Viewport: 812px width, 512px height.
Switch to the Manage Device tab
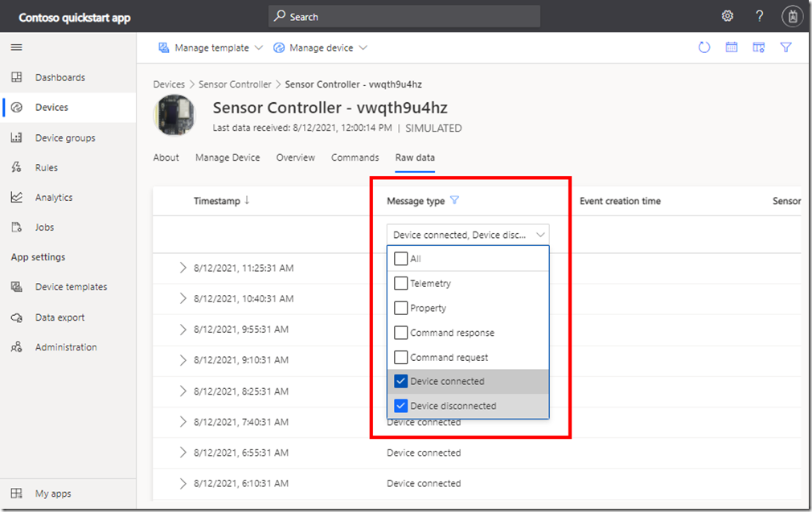[228, 158]
